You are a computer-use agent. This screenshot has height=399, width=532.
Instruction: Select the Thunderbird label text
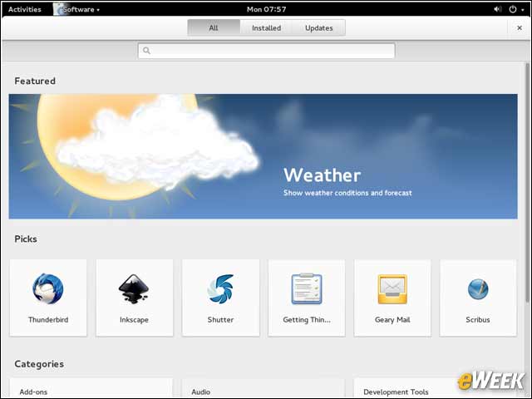(x=48, y=319)
